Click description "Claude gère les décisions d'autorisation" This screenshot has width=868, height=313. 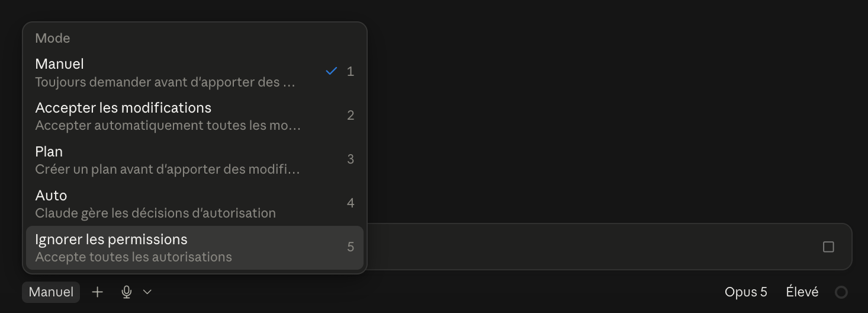pos(155,213)
